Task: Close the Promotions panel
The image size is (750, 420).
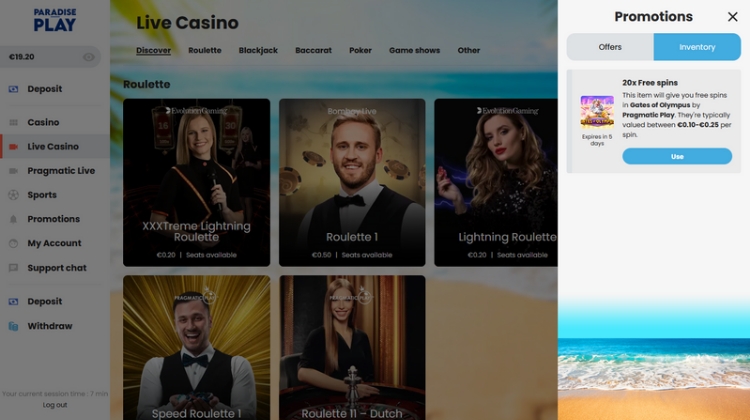Action: coord(732,17)
